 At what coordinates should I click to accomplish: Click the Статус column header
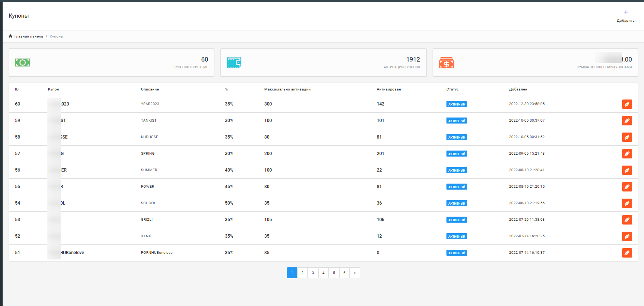(x=452, y=89)
